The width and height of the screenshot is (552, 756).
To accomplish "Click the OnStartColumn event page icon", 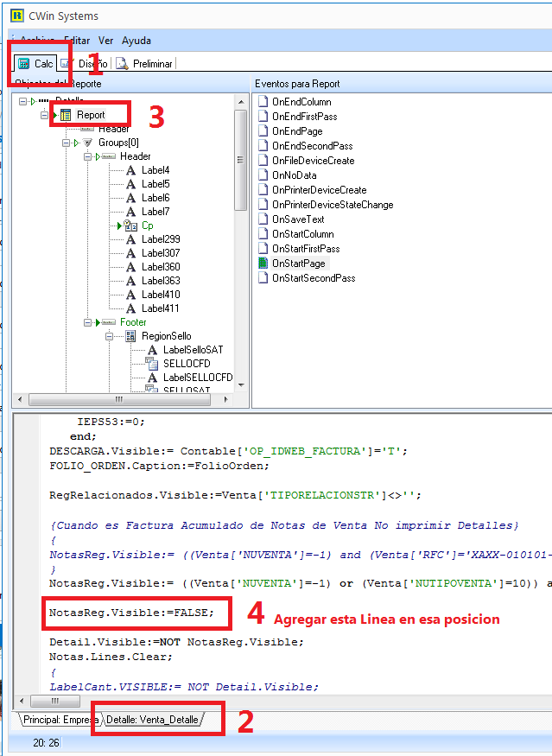I will (263, 234).
